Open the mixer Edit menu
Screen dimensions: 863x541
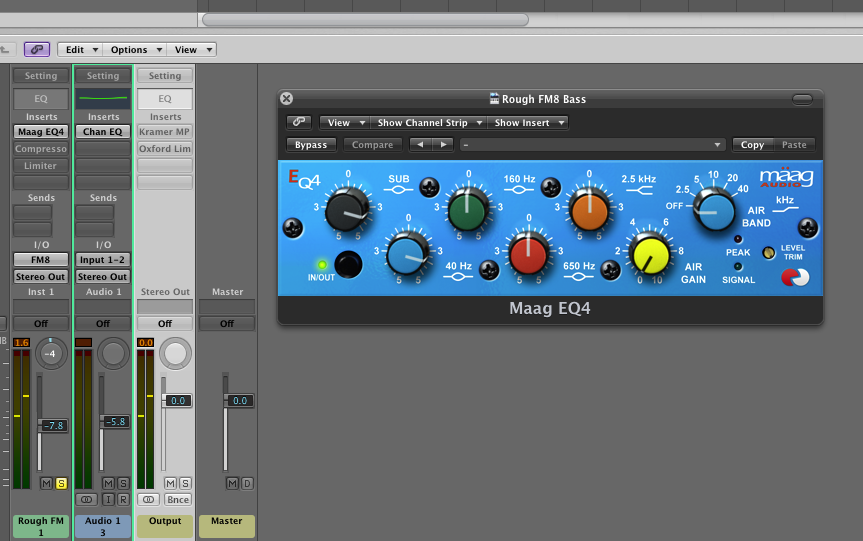coord(80,50)
